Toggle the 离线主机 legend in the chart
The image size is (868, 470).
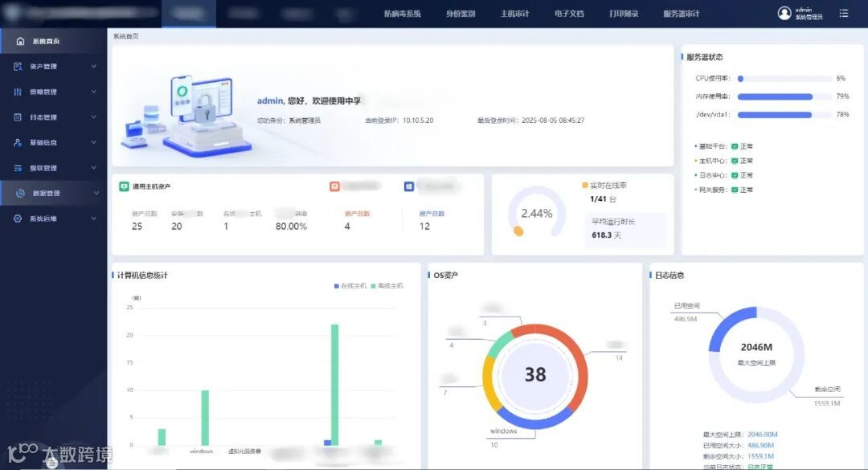386,285
